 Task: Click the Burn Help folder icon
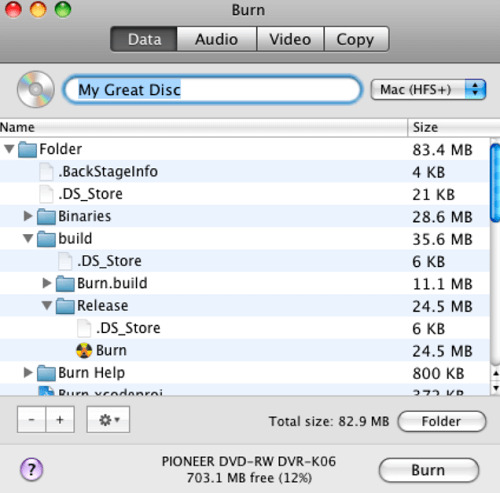(x=46, y=373)
